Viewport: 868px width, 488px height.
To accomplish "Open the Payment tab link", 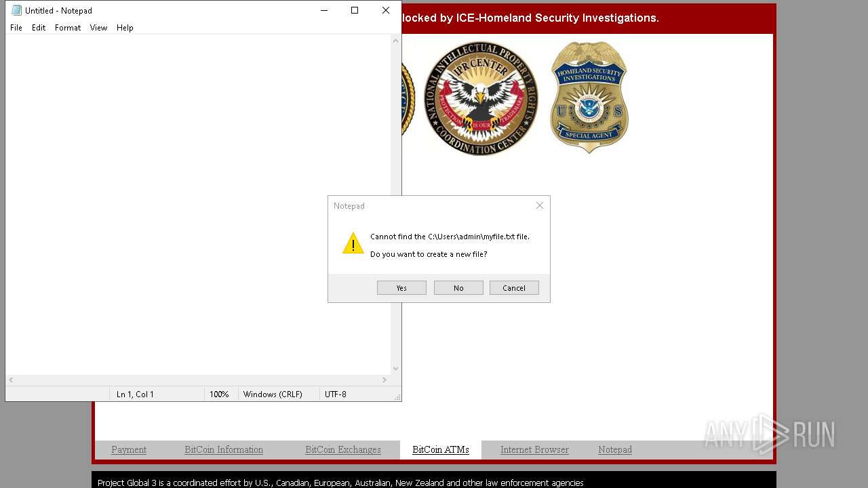I will tap(129, 449).
